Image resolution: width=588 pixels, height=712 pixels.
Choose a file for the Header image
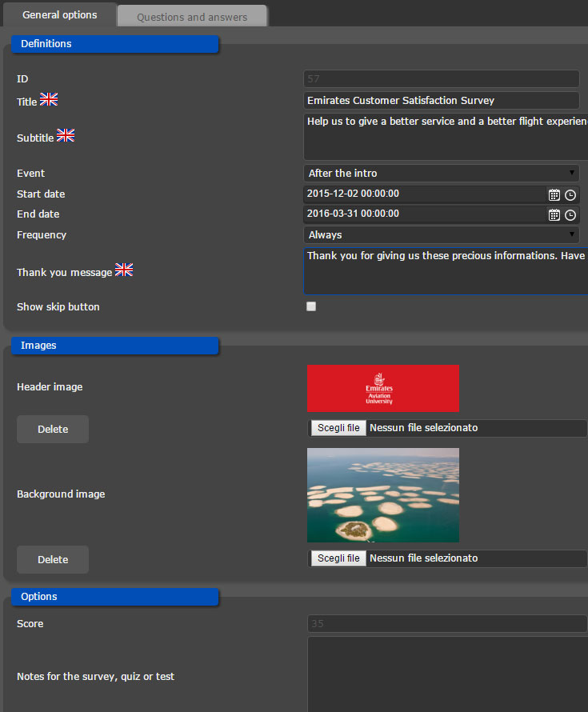pyautogui.click(x=338, y=428)
